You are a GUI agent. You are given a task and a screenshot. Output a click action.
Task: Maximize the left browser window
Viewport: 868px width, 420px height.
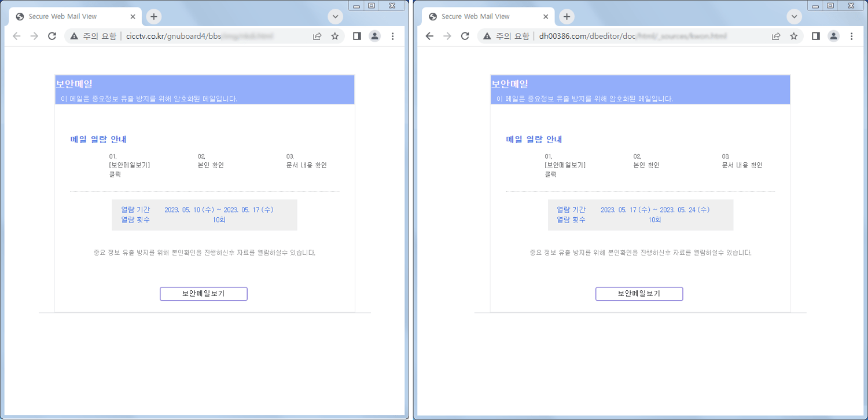(372, 5)
